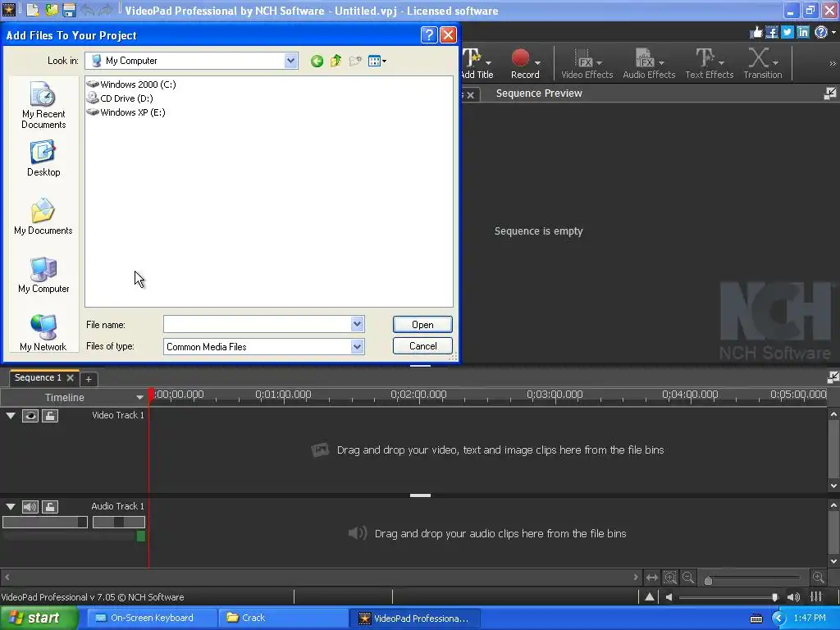Select Windows XP (E:) drive
Viewport: 840px width, 630px height.
click(126, 112)
